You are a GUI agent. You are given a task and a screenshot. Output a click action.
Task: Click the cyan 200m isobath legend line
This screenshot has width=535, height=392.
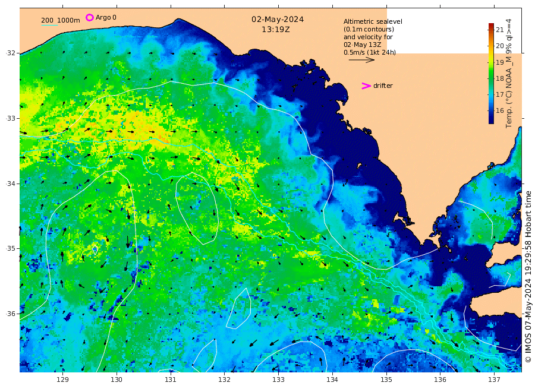coord(49,25)
